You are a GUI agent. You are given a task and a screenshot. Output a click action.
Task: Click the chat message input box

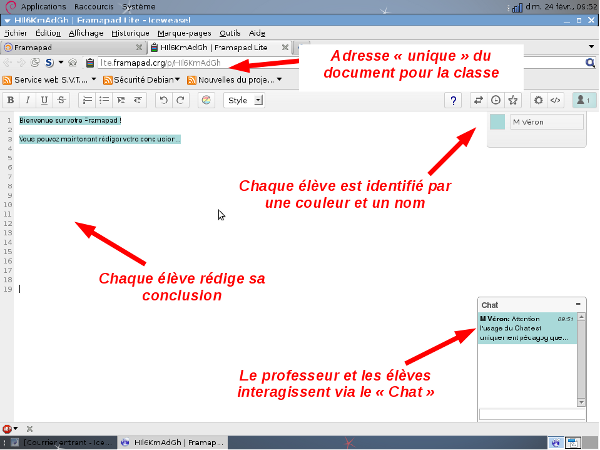tap(527, 413)
